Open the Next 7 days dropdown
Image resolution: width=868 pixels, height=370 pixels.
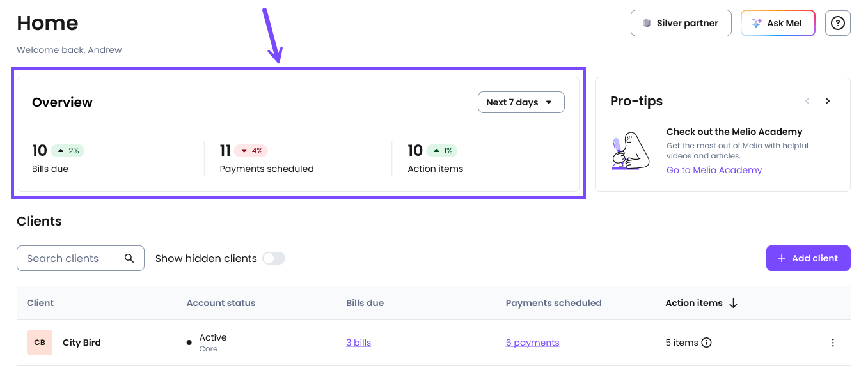pyautogui.click(x=521, y=102)
